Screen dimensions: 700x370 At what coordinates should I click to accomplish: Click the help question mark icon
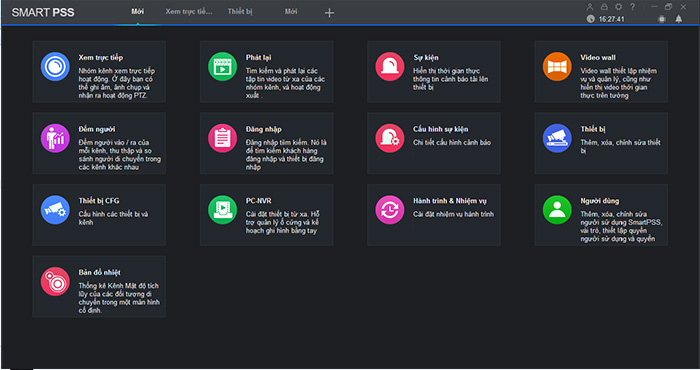633,7
